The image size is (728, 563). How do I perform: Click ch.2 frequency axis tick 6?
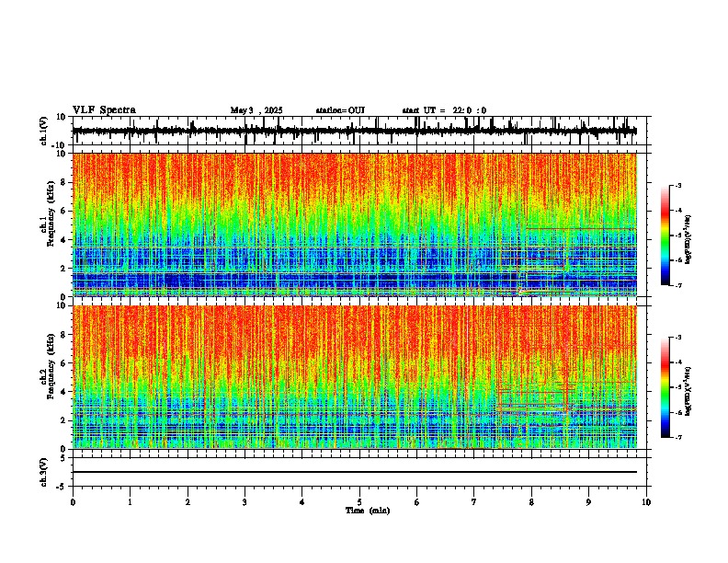(x=63, y=363)
